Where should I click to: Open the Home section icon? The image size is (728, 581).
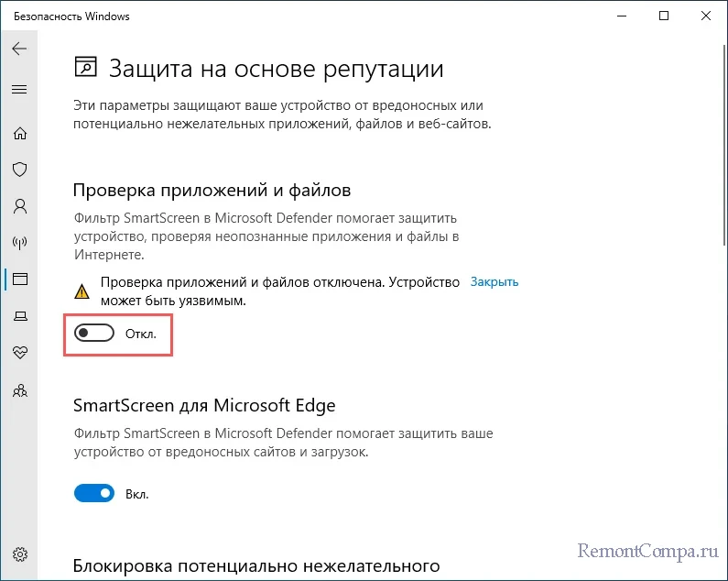(20, 134)
